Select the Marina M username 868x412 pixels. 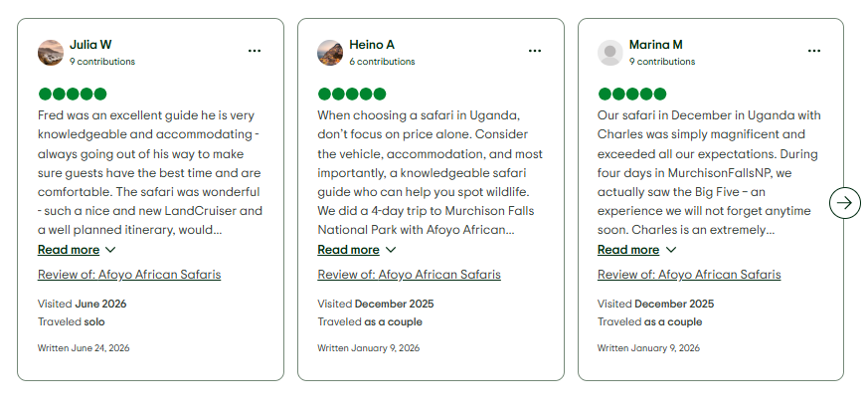click(655, 45)
